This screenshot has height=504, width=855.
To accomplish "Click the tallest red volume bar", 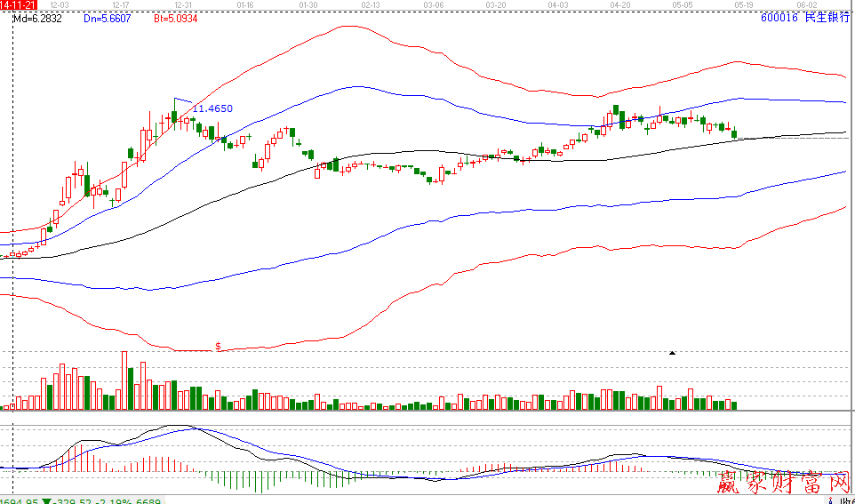I will [x=124, y=380].
